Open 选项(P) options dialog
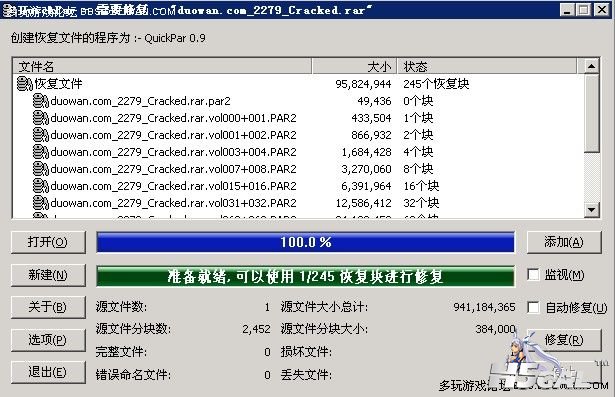 click(x=48, y=340)
